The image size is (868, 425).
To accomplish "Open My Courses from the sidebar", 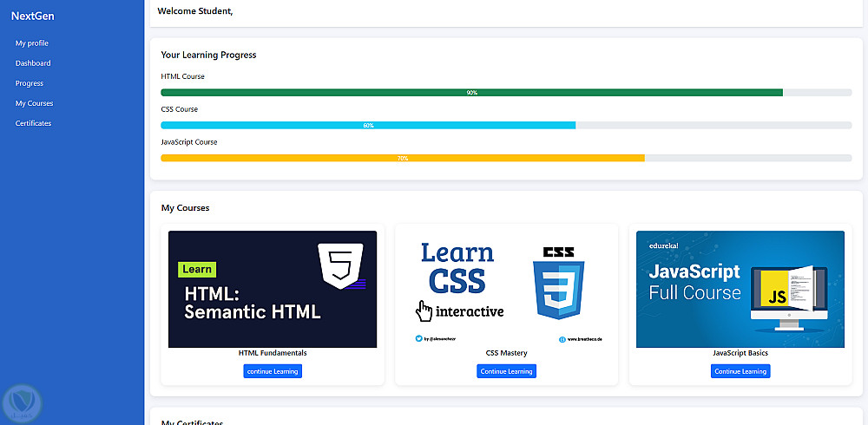I will pos(35,103).
